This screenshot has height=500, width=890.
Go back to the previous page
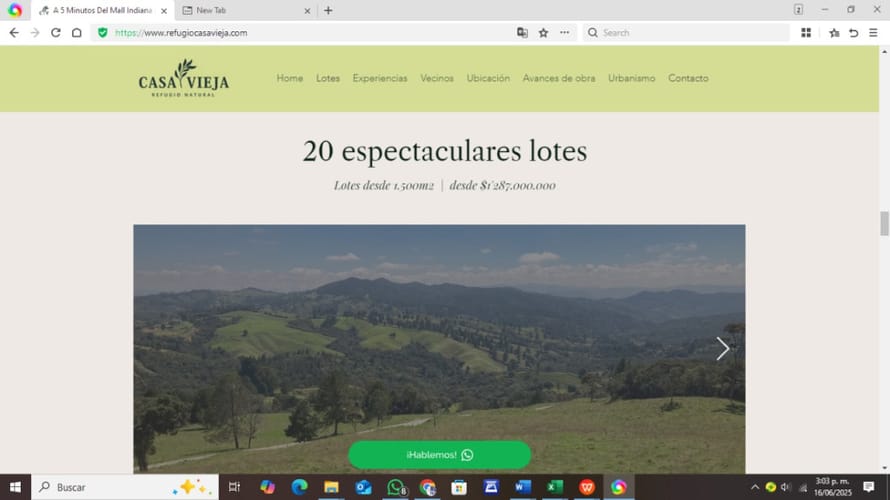(14, 33)
